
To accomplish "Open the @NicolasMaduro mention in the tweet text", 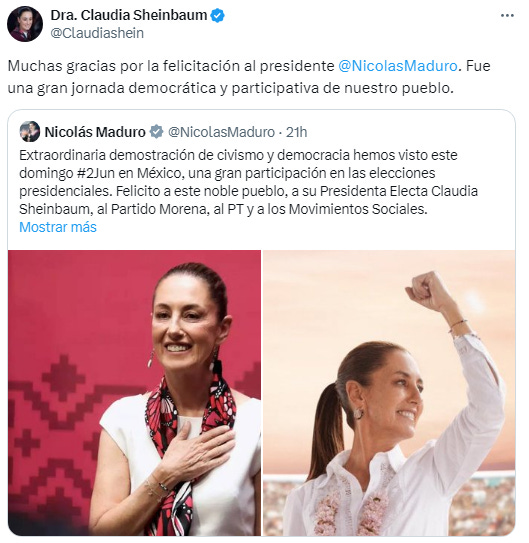I will pyautogui.click(x=397, y=66).
